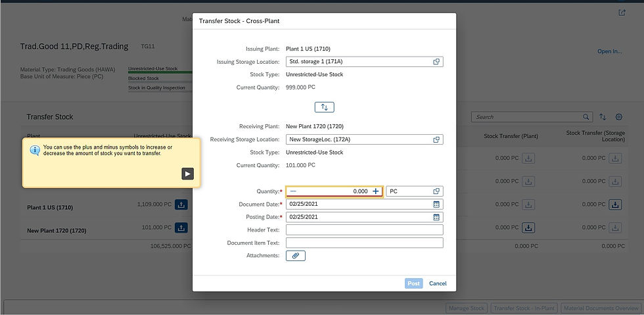This screenshot has width=644, height=315.
Task: Click the Post button
Action: pyautogui.click(x=413, y=283)
